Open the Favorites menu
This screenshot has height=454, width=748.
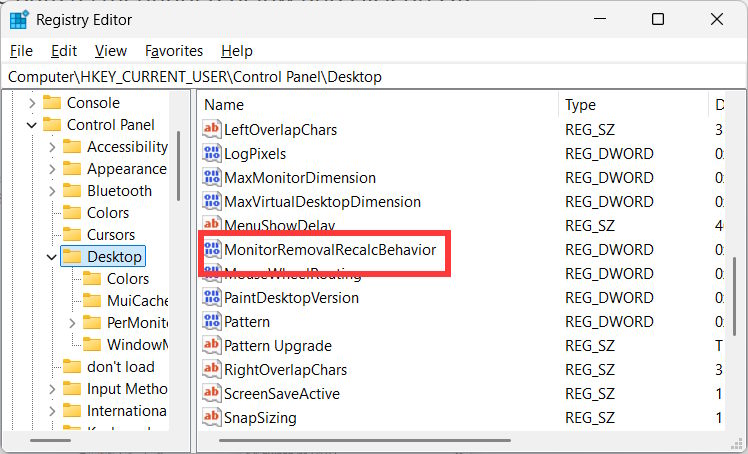[x=174, y=51]
